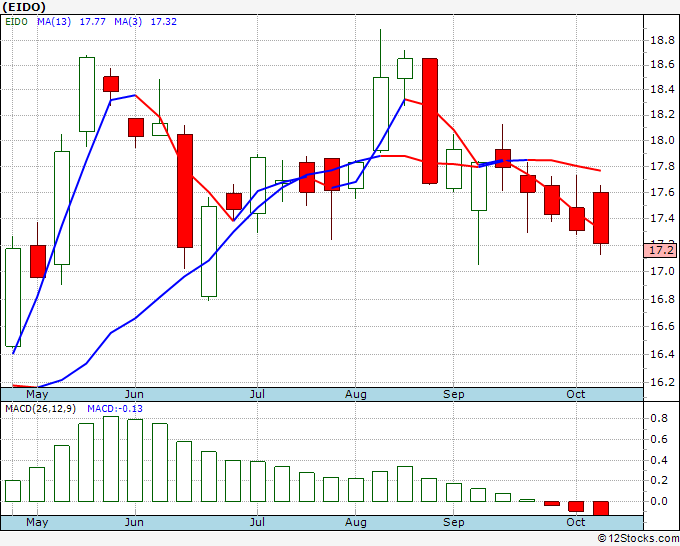Click the 16.6 price axis label
This screenshot has height=546, width=680.
[662, 326]
